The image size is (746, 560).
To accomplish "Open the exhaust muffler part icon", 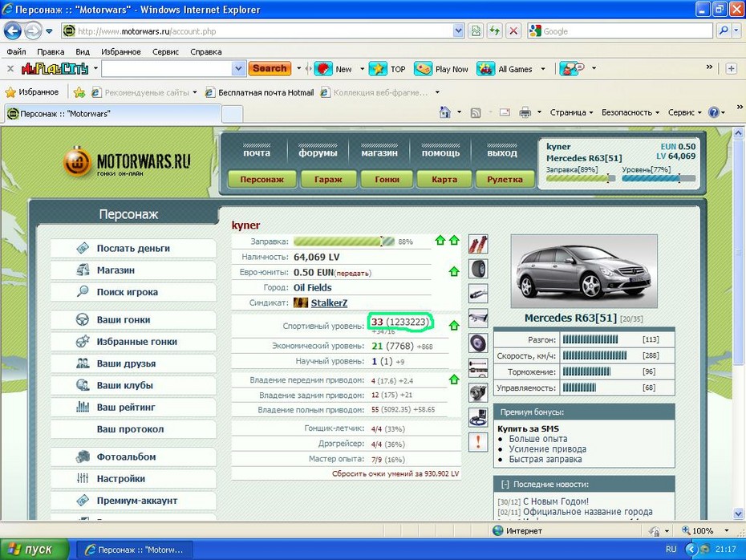I will [x=478, y=294].
